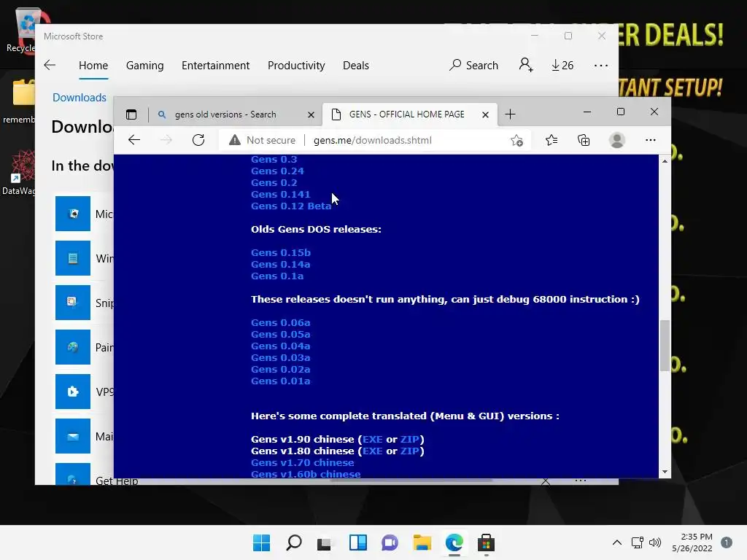This screenshot has height=560, width=747.
Task: Open the notification badge in the tray
Action: (727, 542)
